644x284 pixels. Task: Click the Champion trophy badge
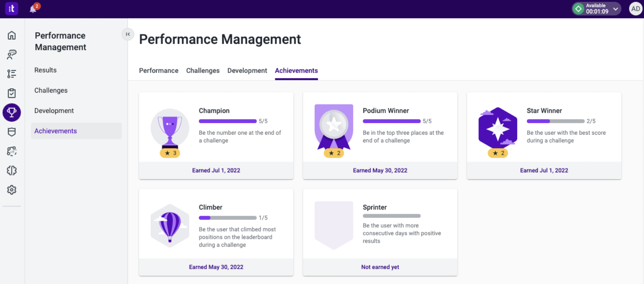coord(170,129)
